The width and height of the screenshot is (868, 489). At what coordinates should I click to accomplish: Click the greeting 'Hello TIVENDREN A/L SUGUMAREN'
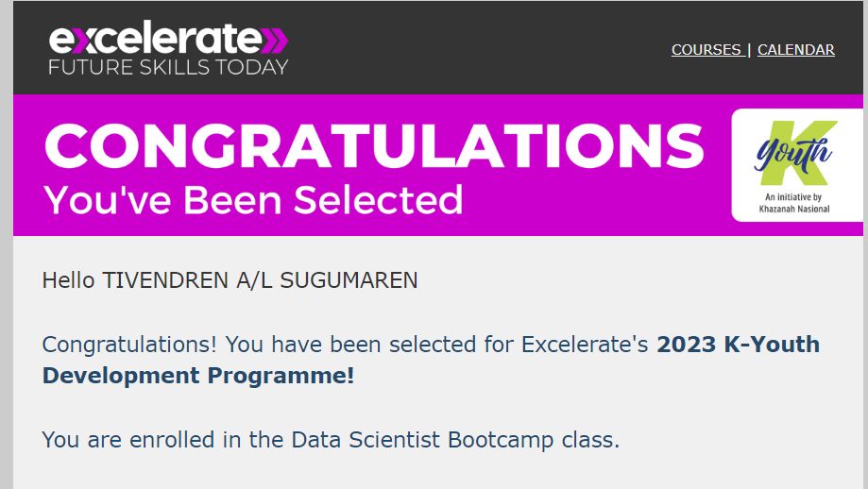click(230, 280)
